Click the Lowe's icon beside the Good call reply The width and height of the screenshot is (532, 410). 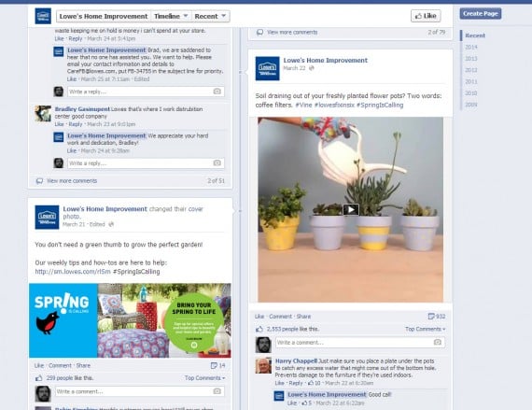coord(279,396)
